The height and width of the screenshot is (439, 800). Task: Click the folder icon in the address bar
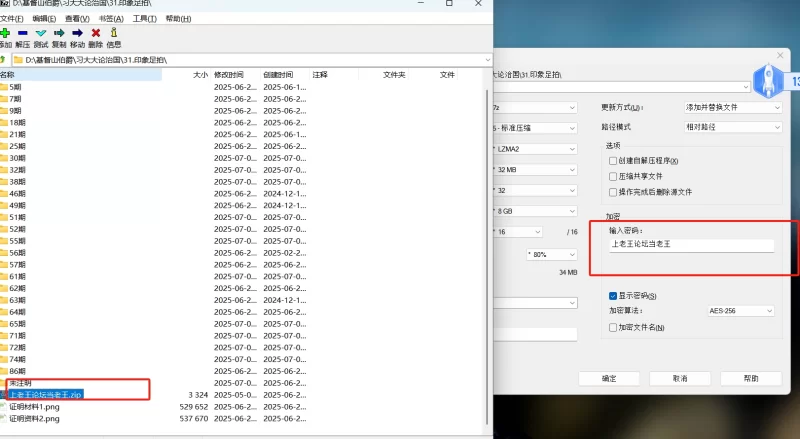(x=18, y=60)
